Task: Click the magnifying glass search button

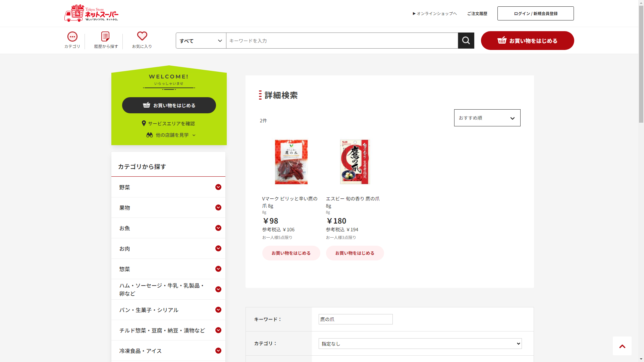Action: [466, 41]
